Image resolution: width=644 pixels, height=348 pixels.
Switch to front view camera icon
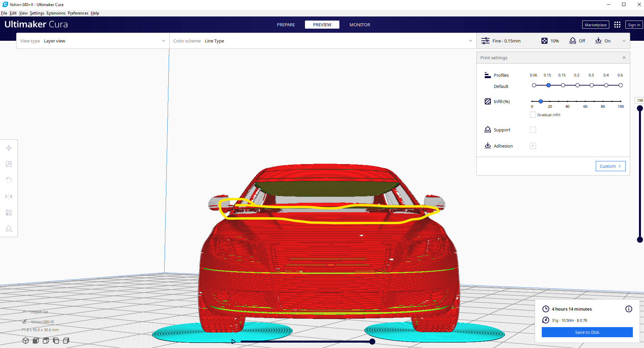(36, 341)
